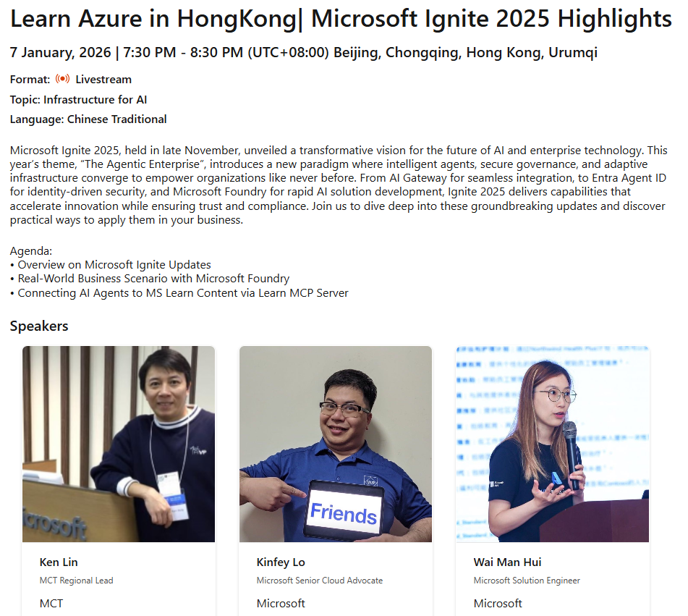Click the 'Agenda:' label
Viewport: 688px width, 616px height.
(31, 251)
